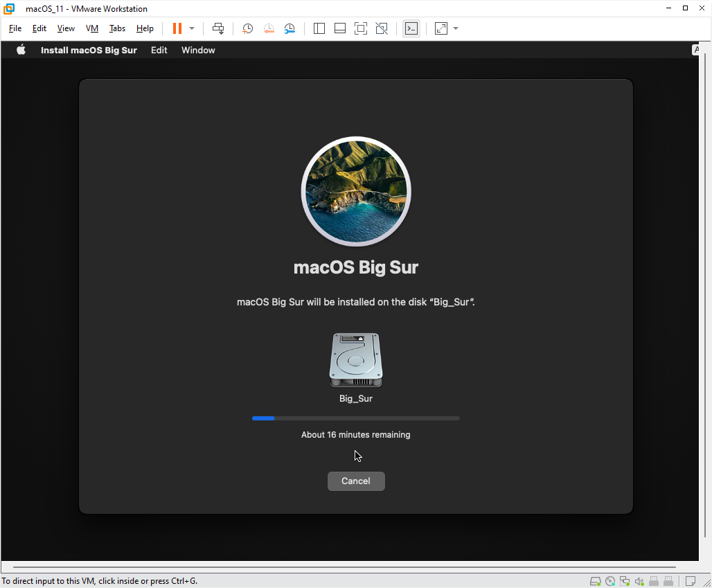
Task: Click the "macOS_11 - VMware Workstation" window title
Action: tap(87, 8)
